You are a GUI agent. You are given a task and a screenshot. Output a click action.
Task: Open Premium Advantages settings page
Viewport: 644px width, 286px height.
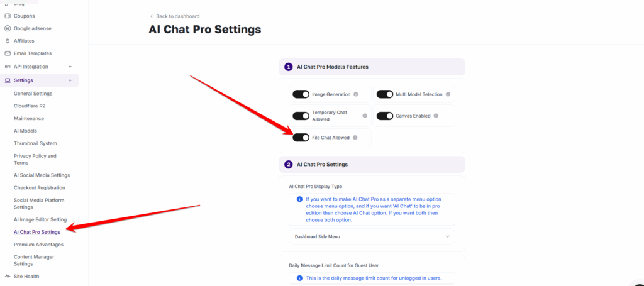38,245
